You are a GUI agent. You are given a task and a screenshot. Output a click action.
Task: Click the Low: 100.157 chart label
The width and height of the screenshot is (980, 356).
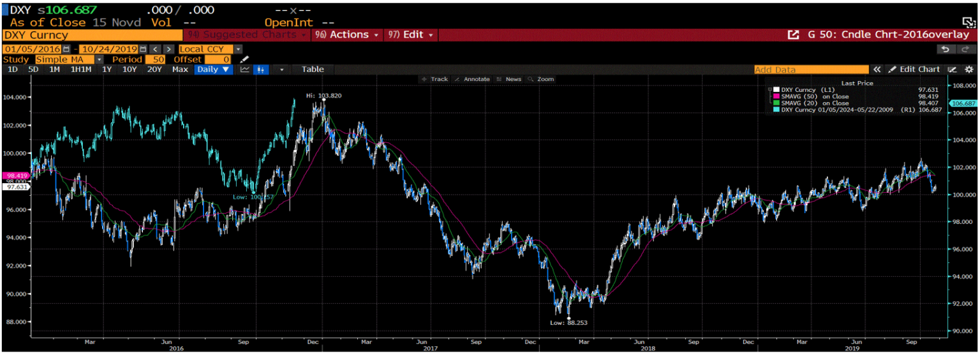253,197
